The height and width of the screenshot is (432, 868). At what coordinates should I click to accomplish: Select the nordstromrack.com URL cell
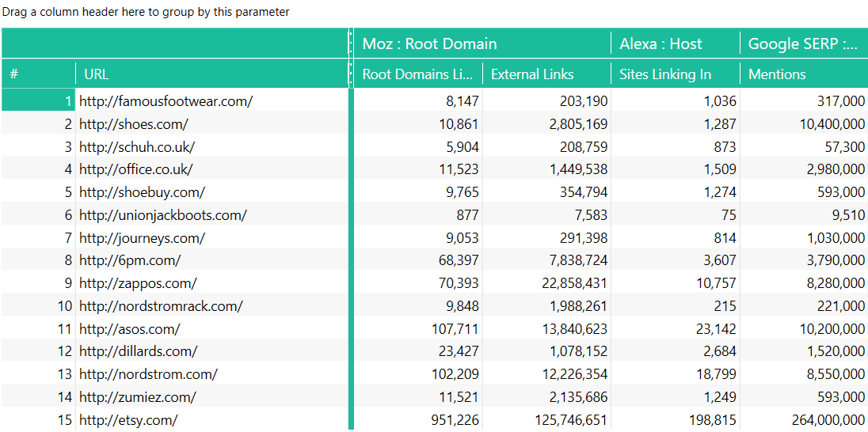212,306
